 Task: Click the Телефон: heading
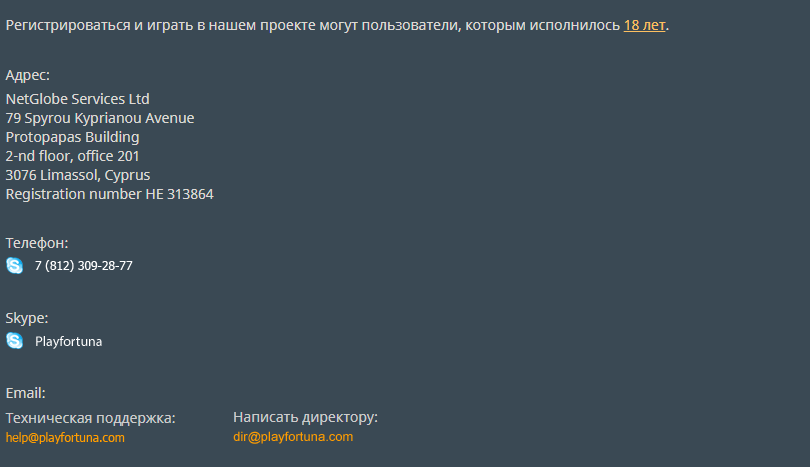(x=37, y=243)
